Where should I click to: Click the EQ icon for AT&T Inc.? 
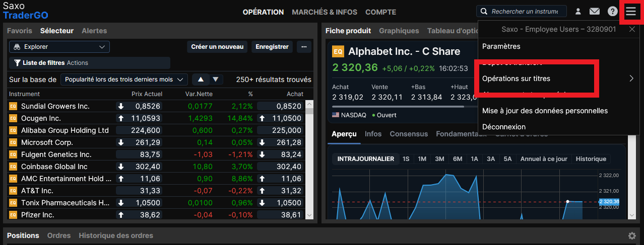(x=13, y=191)
